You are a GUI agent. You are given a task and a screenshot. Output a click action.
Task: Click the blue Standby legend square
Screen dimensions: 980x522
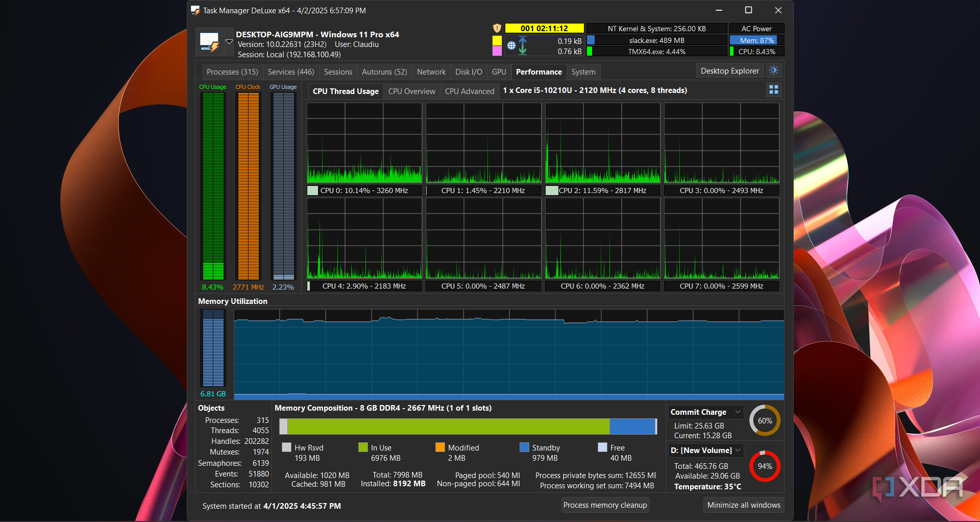pyautogui.click(x=524, y=447)
